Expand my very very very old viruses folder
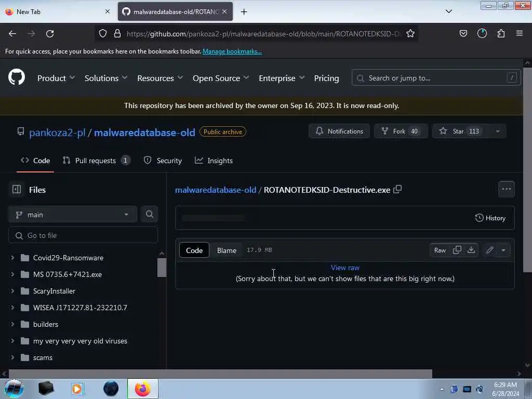The width and height of the screenshot is (532, 399). [12, 341]
